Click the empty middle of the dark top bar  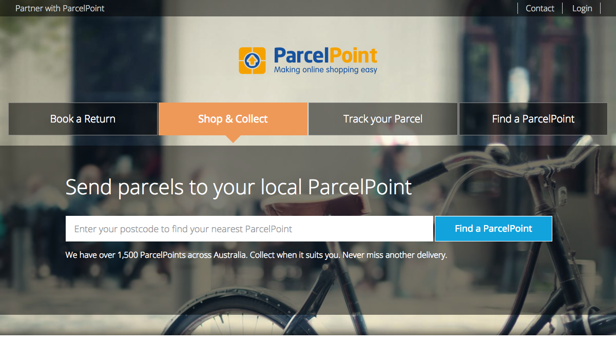click(308, 8)
